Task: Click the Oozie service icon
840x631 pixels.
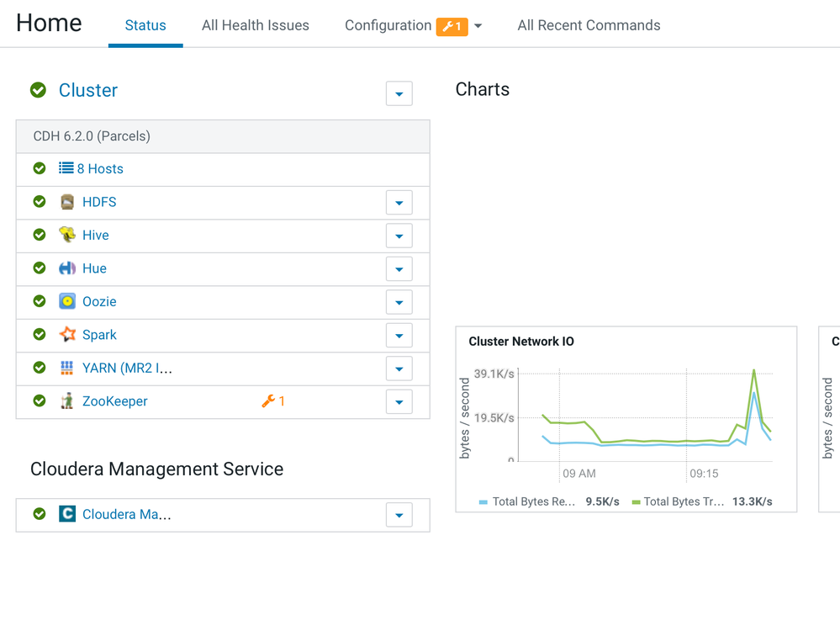Action: pyautogui.click(x=67, y=301)
